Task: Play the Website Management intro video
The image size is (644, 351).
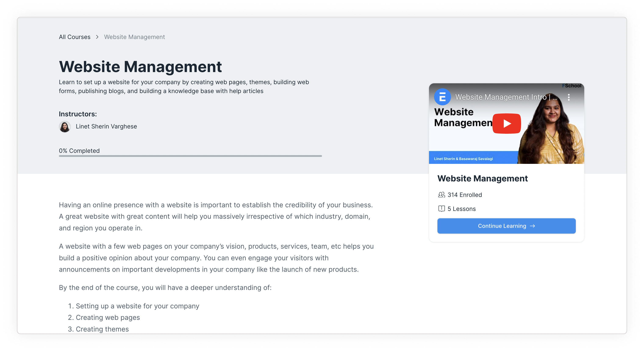Action: [507, 123]
